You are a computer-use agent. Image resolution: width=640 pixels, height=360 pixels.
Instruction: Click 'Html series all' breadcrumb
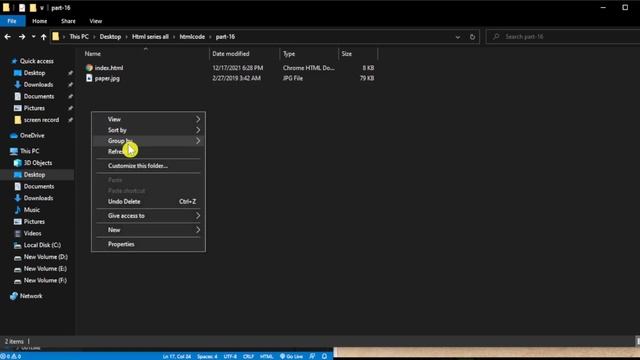150,37
